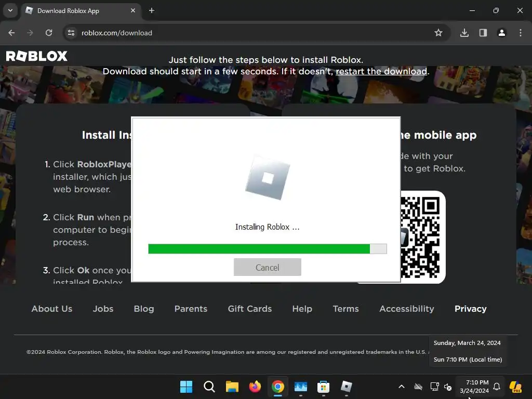Open the Gift Cards footer link
The width and height of the screenshot is (532, 399).
point(250,309)
